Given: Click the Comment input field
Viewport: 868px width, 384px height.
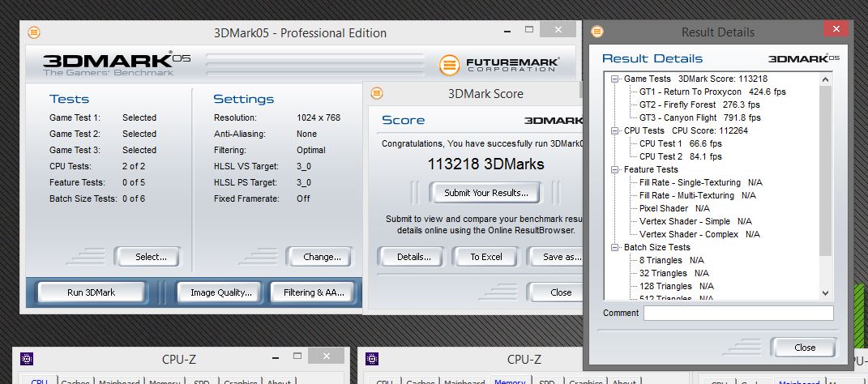Looking at the screenshot, I should [738, 314].
